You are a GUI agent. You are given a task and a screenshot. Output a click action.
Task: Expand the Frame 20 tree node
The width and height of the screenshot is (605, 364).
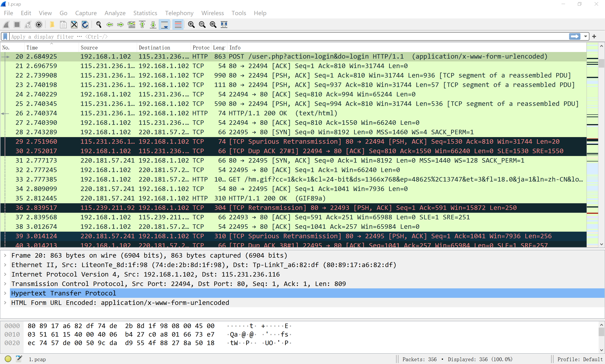(x=5, y=255)
